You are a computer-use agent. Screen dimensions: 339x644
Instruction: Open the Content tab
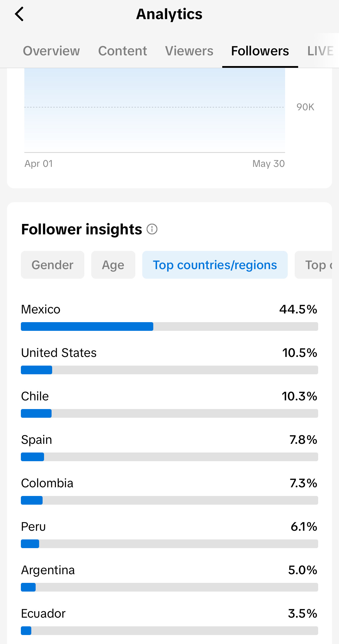(x=123, y=51)
